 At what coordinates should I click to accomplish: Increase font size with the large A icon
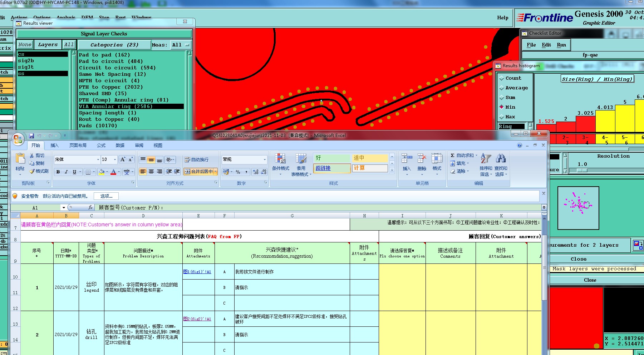(x=123, y=159)
